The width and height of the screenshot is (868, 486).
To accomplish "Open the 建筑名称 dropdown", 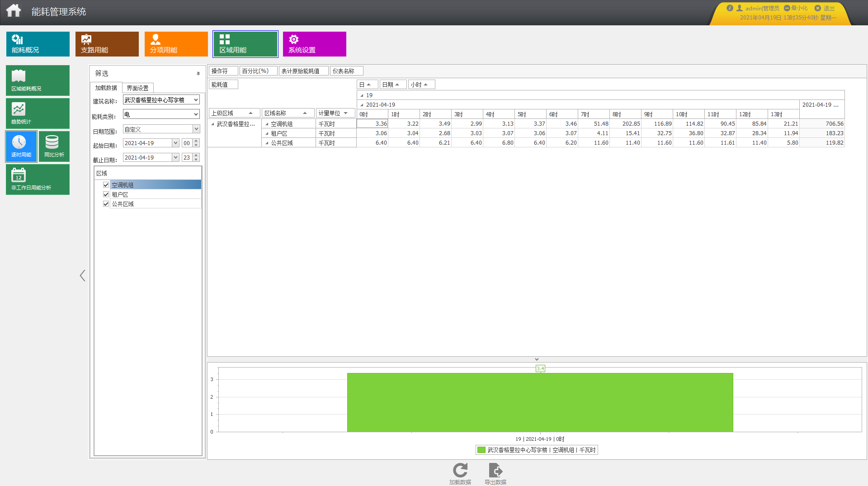I will click(x=196, y=100).
